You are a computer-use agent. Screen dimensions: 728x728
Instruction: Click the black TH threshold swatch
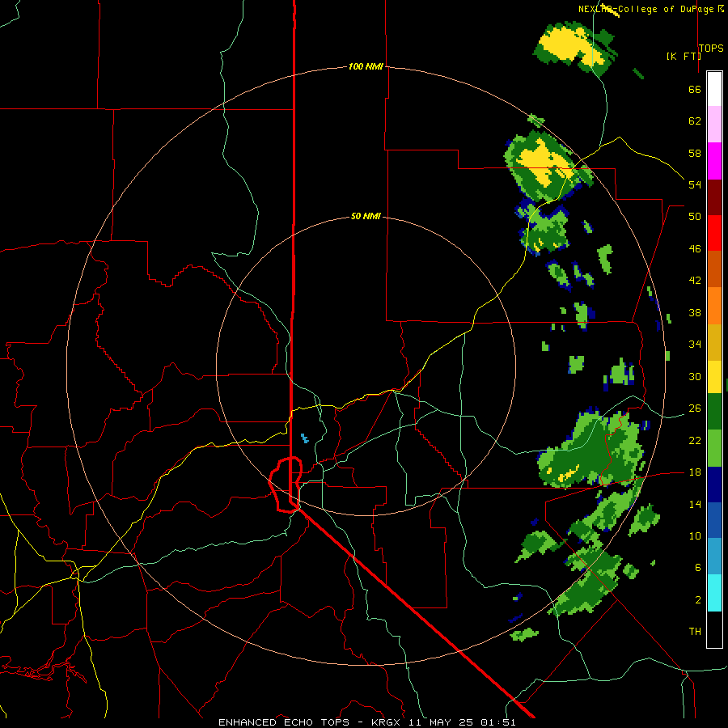(714, 629)
